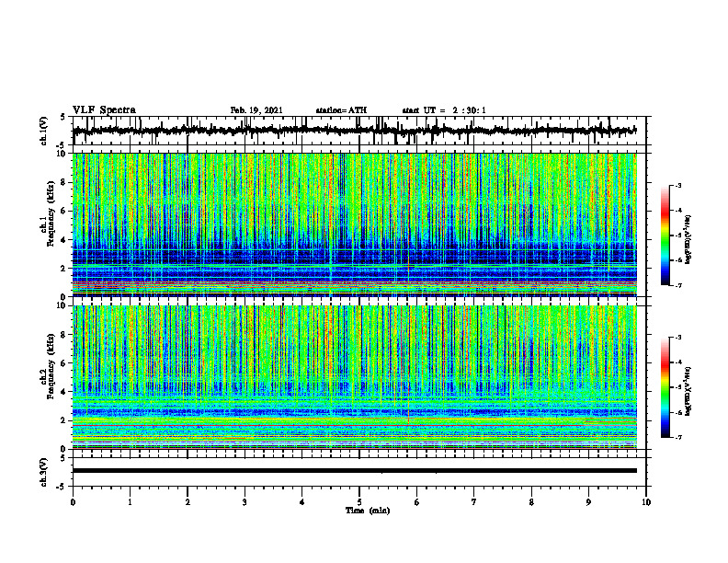The height and width of the screenshot is (563, 728).
Task: Click time axis tick label "7"
Action: coord(474,502)
